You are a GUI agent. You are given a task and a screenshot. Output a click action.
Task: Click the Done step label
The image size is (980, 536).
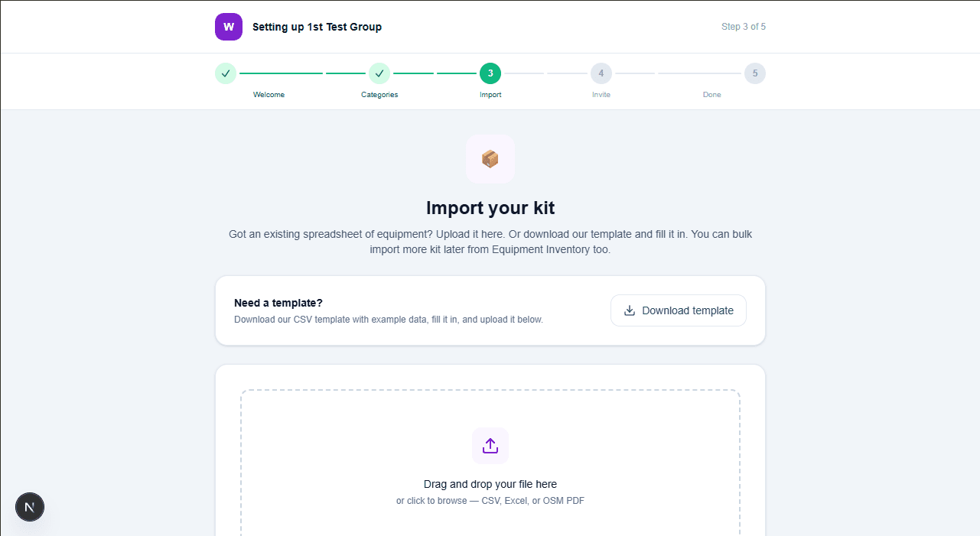coord(712,94)
